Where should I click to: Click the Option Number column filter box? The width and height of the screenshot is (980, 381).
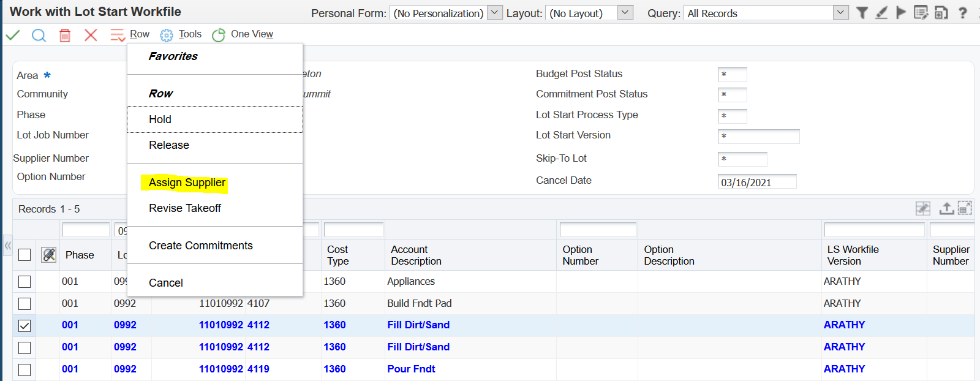point(598,230)
